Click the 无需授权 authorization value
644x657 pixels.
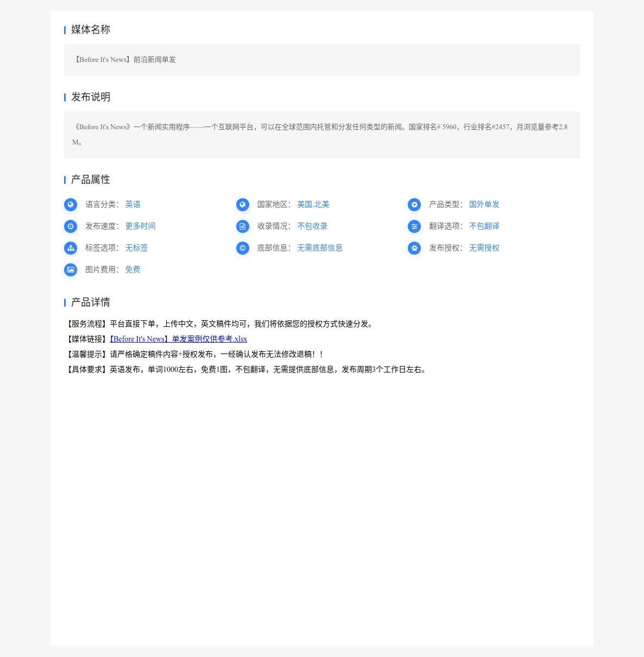484,248
